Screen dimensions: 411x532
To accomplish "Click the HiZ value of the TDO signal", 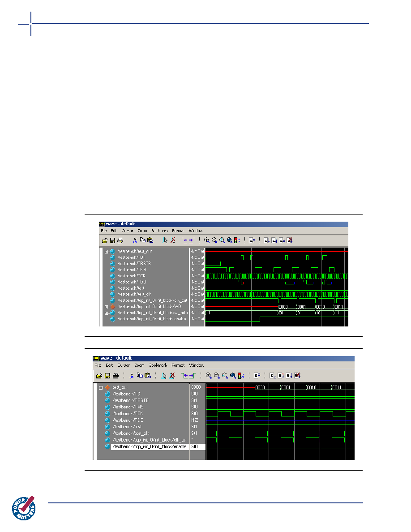I will (x=195, y=420).
